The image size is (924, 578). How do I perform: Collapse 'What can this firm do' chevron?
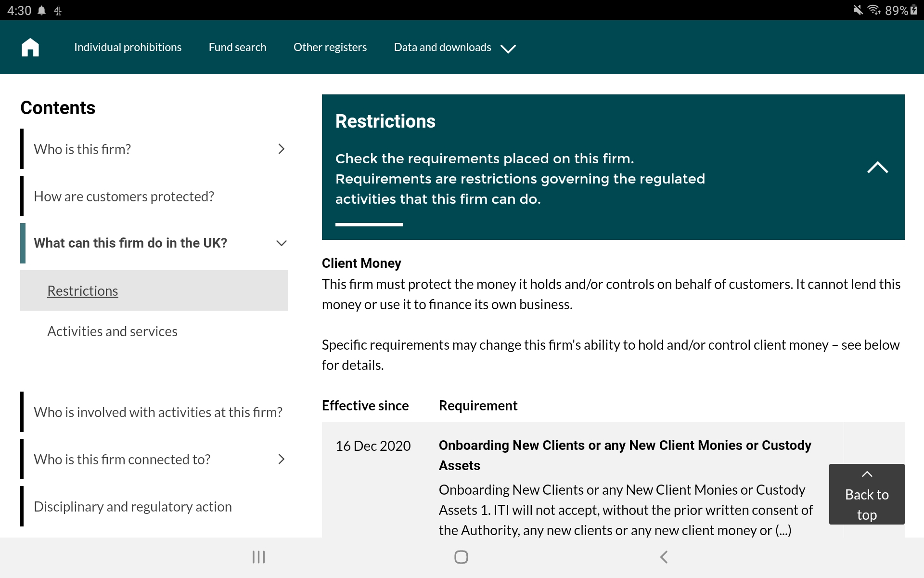[x=282, y=243]
